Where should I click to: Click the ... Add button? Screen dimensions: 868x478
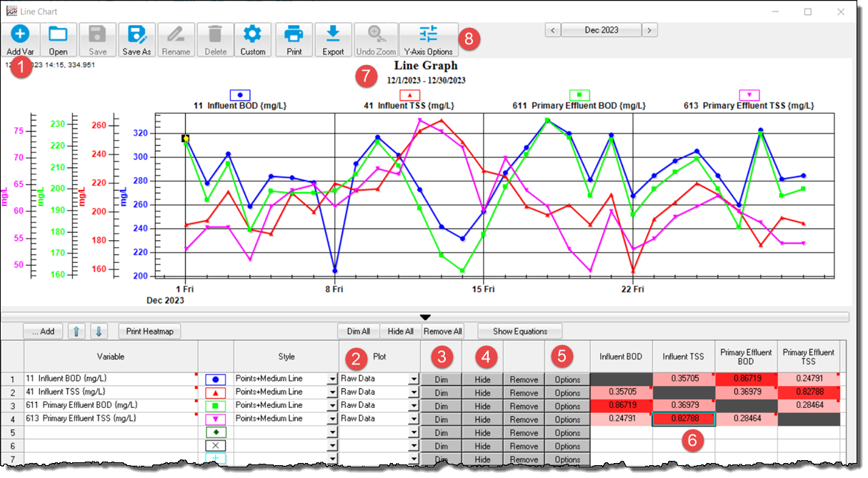pyautogui.click(x=43, y=331)
